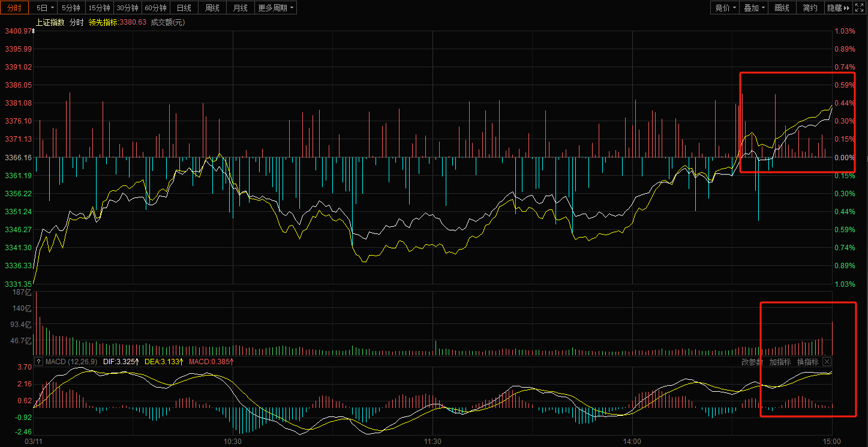Switch to the 30分钟 chart tab
The height and width of the screenshot is (447, 868).
click(127, 8)
